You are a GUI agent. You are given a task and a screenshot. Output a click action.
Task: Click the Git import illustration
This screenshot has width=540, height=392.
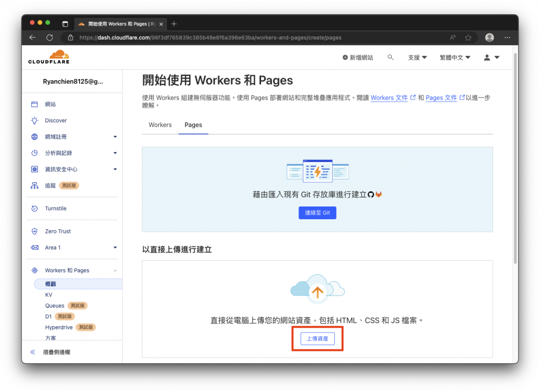point(317,171)
